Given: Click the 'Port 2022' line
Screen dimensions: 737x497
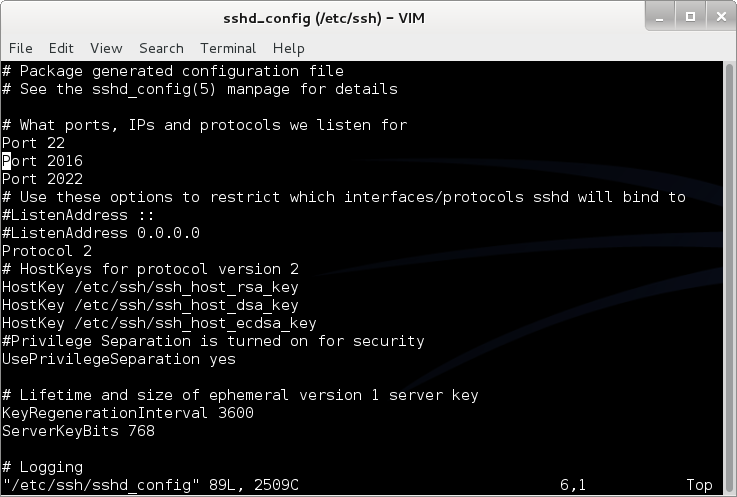Looking at the screenshot, I should 42,179.
